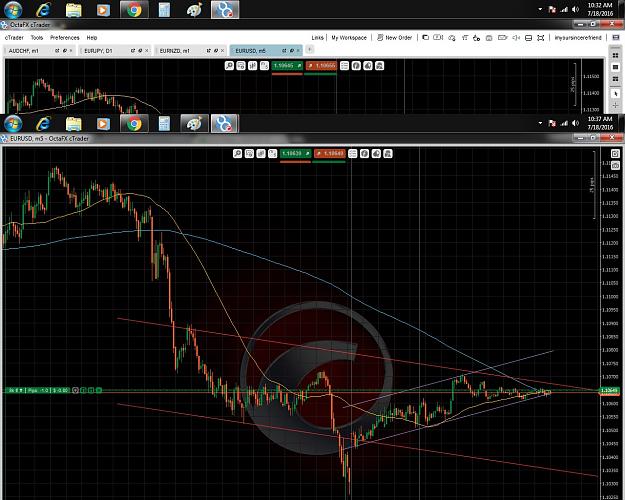Click the Links button
Screen dimensions: 625x500
pyautogui.click(x=317, y=37)
